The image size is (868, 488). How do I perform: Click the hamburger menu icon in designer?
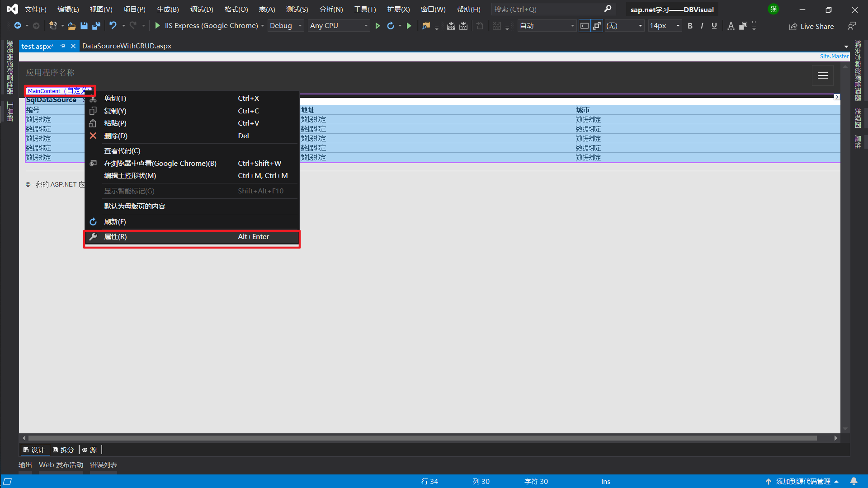click(x=823, y=76)
